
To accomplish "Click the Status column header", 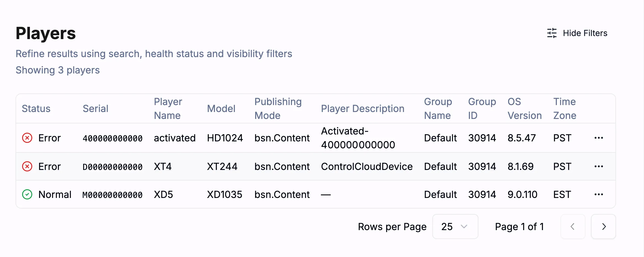I will (36, 108).
